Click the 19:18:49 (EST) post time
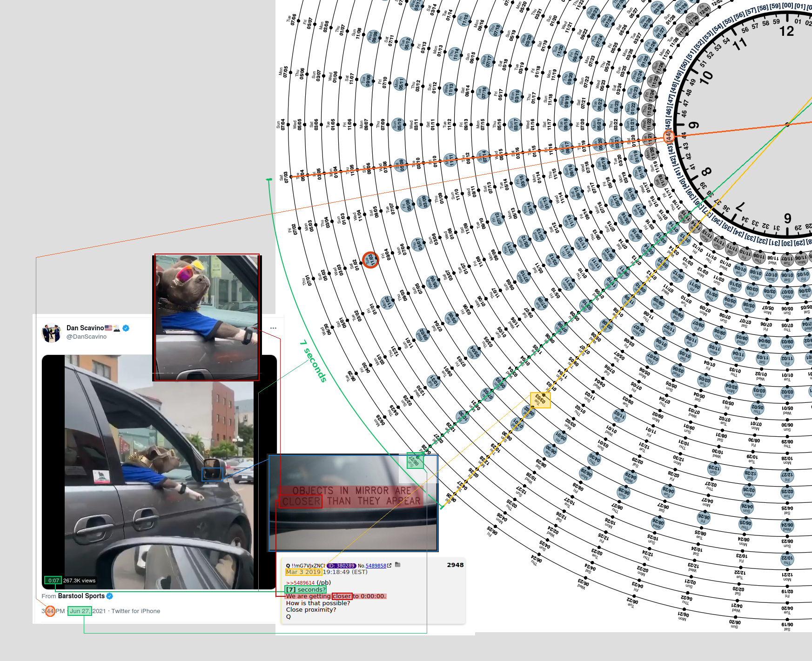This screenshot has width=812, height=661. [x=345, y=572]
